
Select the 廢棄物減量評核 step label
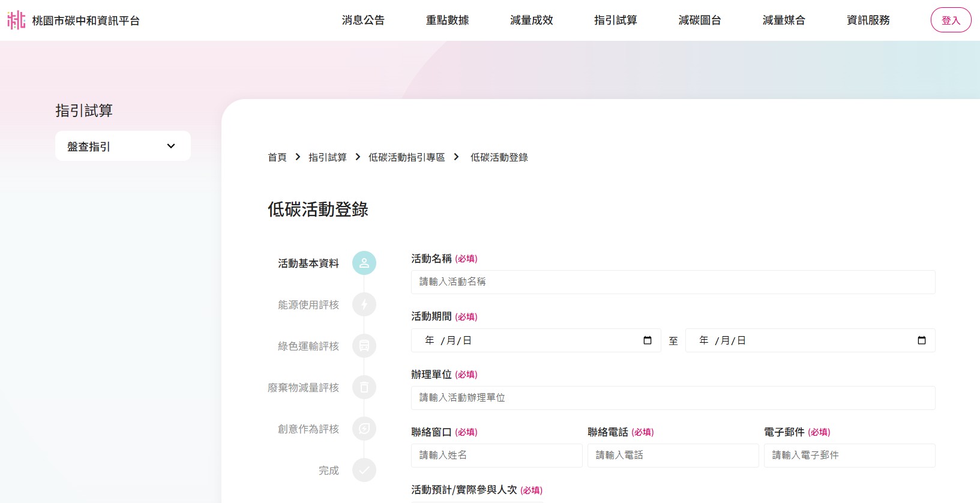(x=303, y=387)
